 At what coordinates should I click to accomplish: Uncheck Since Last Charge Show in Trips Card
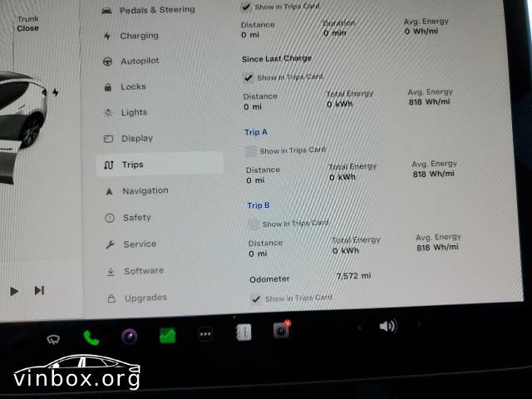coord(248,78)
